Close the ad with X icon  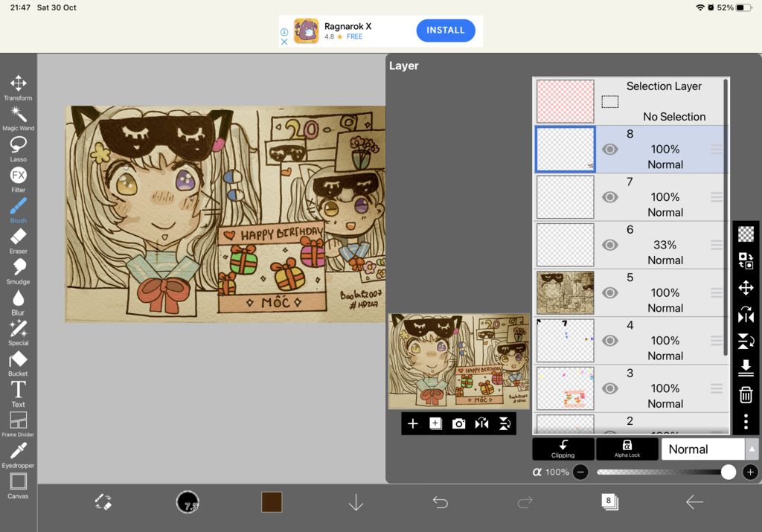pyautogui.click(x=284, y=42)
